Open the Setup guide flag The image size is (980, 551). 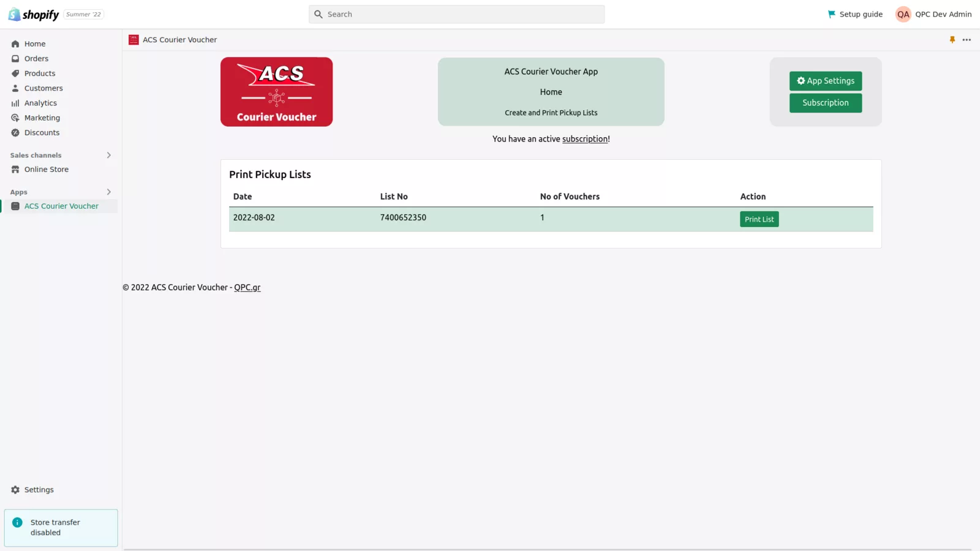pyautogui.click(x=855, y=14)
